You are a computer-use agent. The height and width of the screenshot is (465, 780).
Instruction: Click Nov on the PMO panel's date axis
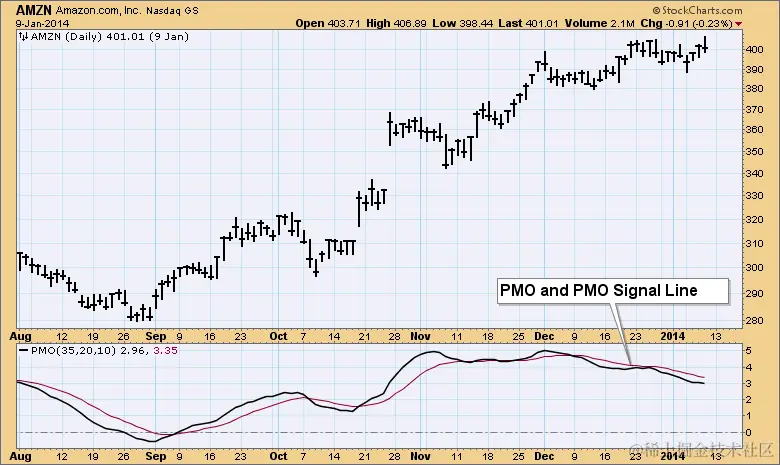click(x=420, y=456)
